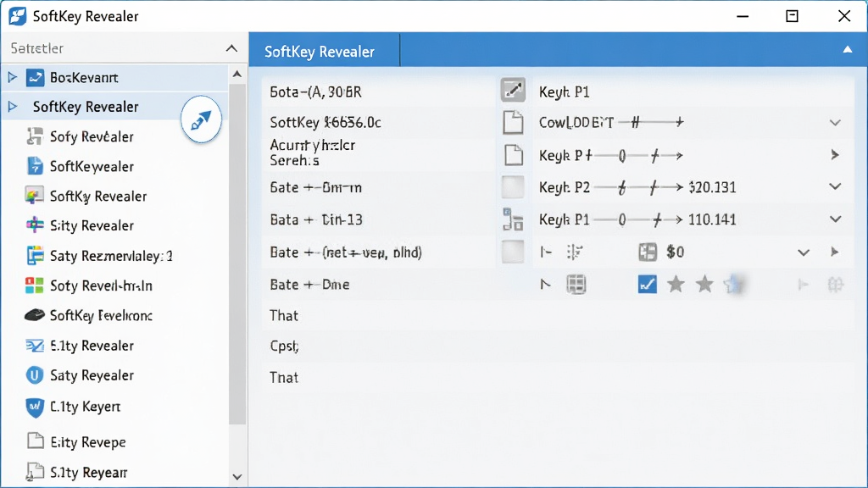
Task: Expand the BoɛKevanrt tree node arrow
Action: tap(12, 77)
